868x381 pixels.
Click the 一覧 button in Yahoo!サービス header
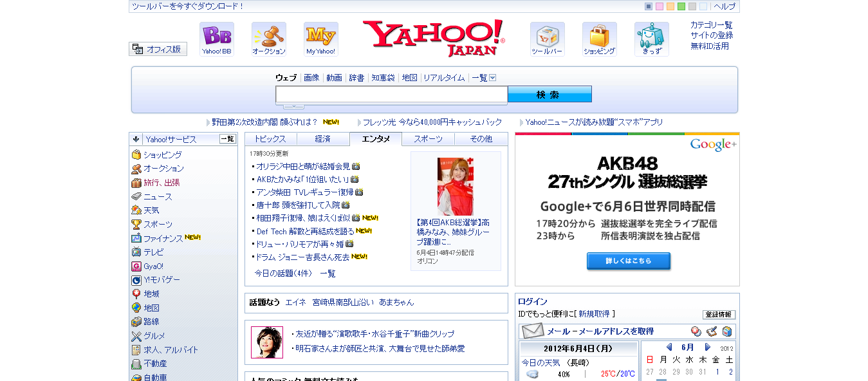point(228,139)
